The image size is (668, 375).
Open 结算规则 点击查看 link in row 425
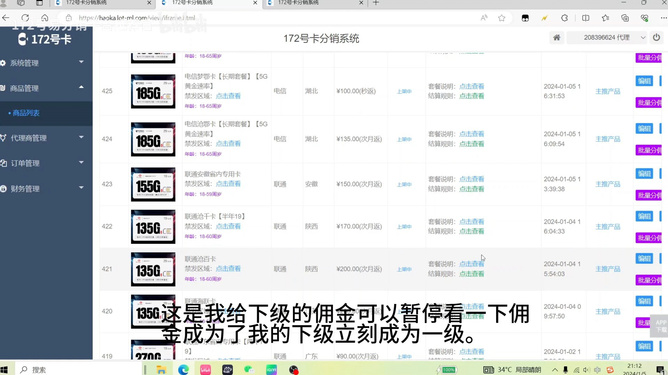point(472,96)
